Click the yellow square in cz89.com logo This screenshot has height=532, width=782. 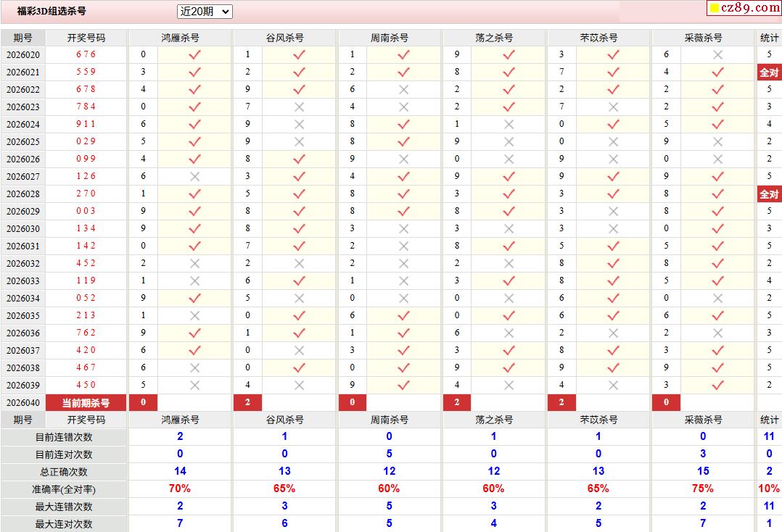[714, 9]
